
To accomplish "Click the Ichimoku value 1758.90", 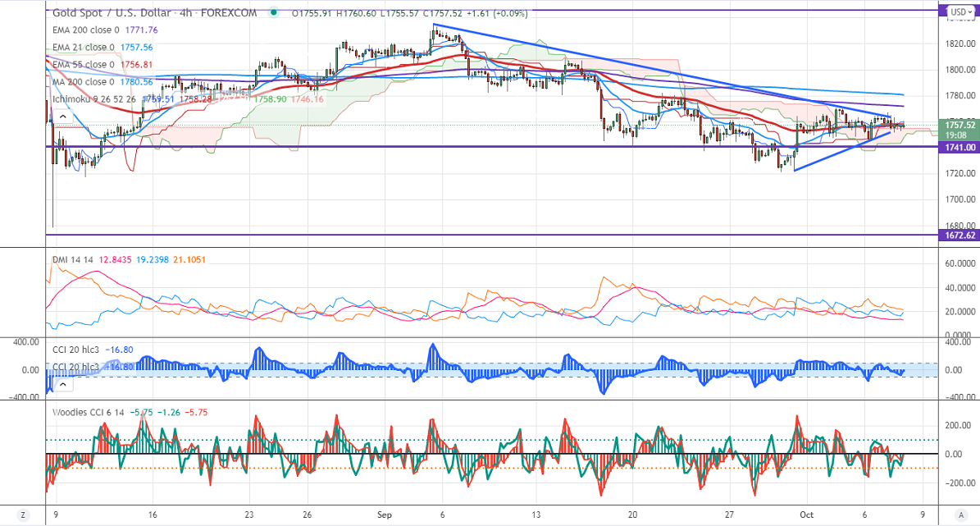I will tap(271, 99).
